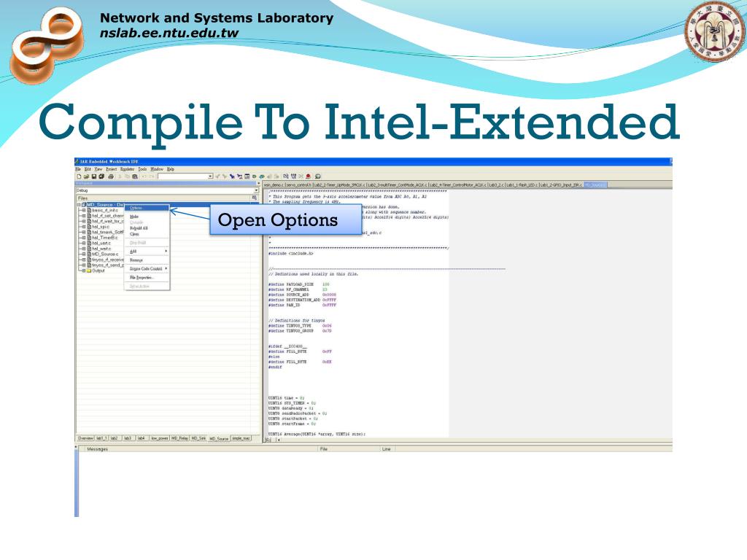This screenshot has height=560, width=747.
Task: Select File Properties in the context menu
Action: (147, 278)
